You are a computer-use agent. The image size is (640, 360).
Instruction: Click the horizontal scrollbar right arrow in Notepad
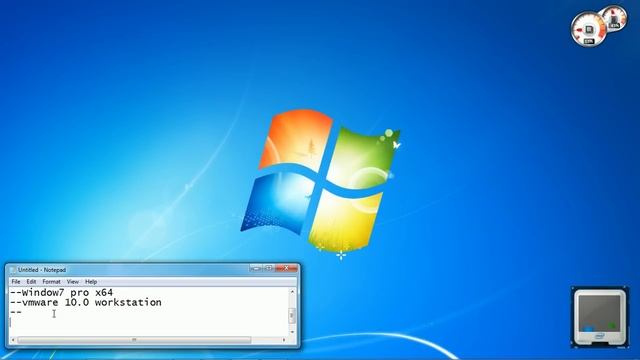pyautogui.click(x=284, y=340)
